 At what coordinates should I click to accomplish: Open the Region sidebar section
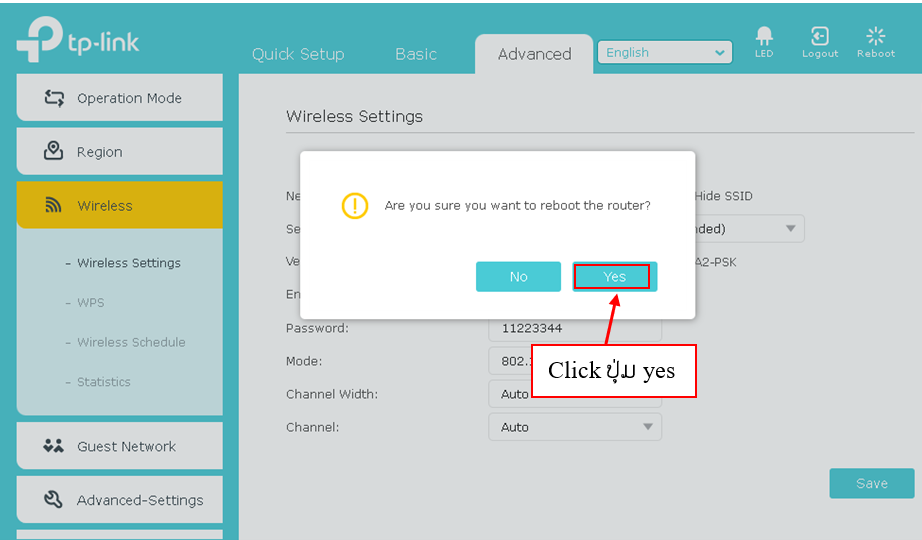click(119, 152)
